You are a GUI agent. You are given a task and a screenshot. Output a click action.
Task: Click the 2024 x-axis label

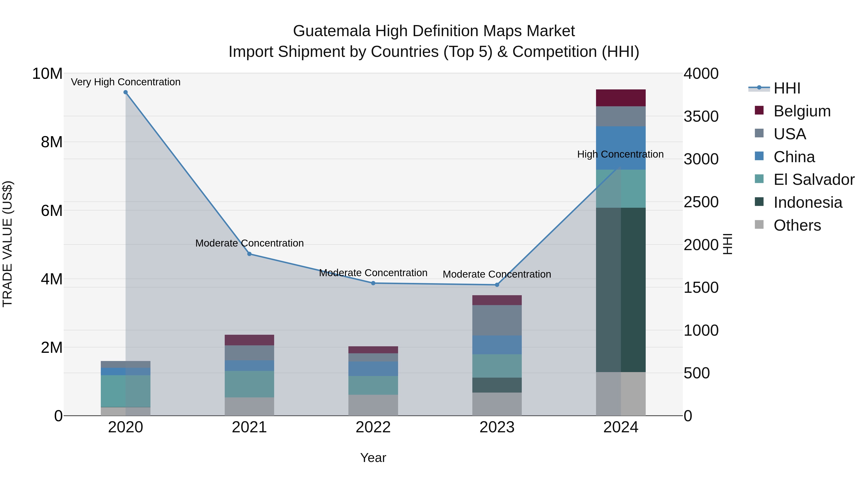click(621, 427)
